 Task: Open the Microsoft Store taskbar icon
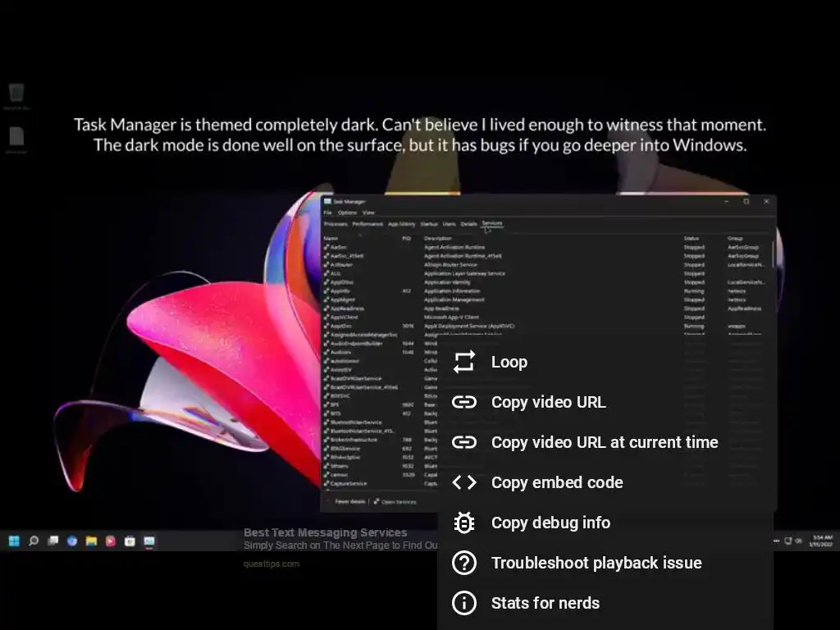[130, 541]
